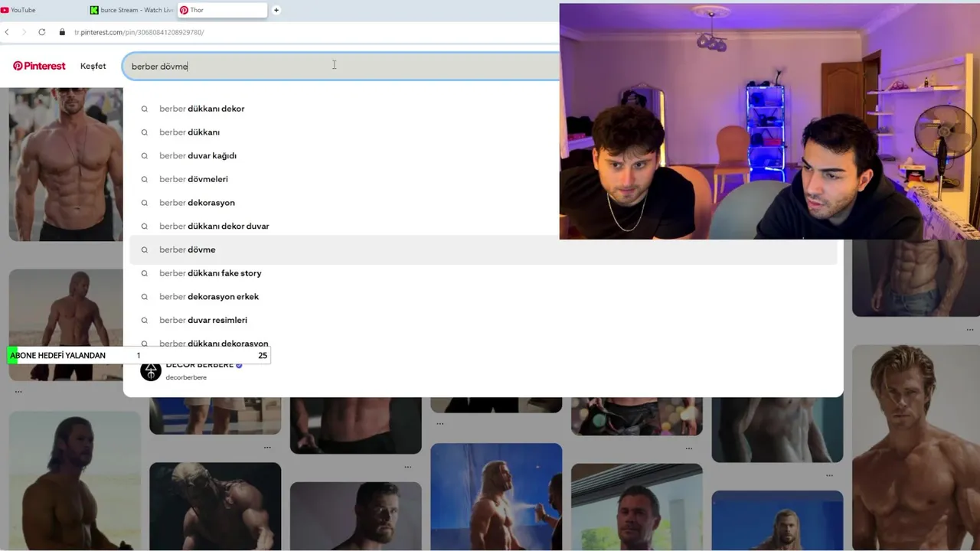Screen dimensions: 980x551
Task: Reload the Pinterest page
Action: 41,32
